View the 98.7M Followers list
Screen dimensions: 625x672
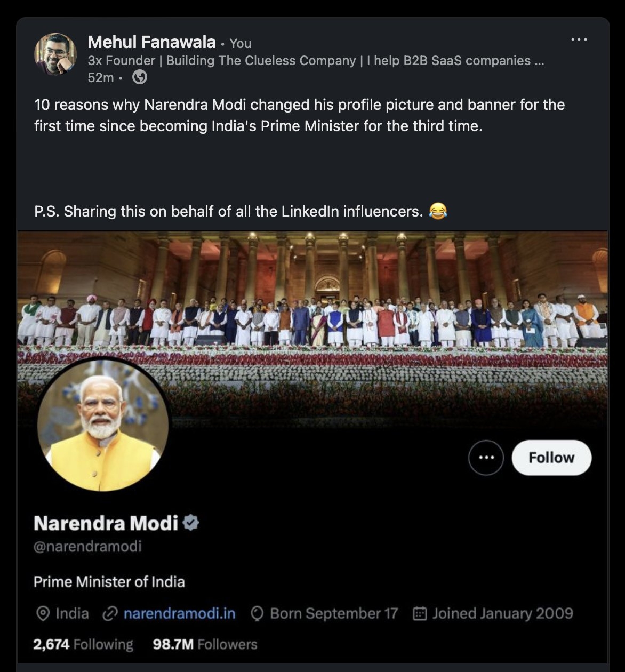pos(205,644)
